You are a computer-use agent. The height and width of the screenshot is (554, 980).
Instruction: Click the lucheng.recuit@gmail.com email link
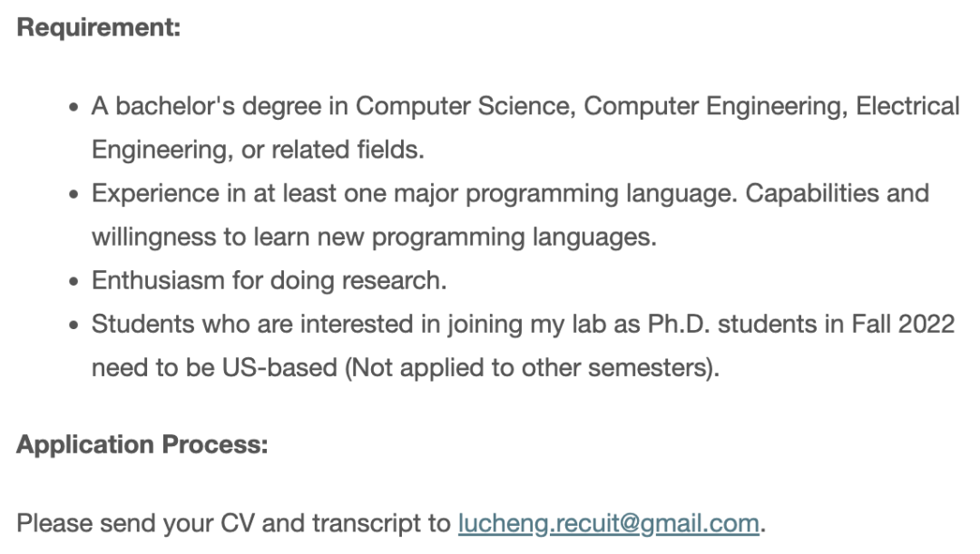(608, 523)
